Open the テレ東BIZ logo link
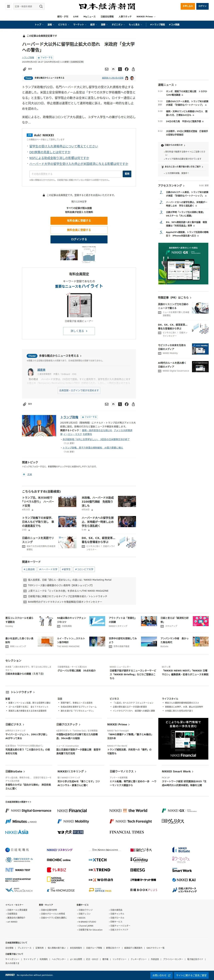The image size is (214, 980). point(56,870)
